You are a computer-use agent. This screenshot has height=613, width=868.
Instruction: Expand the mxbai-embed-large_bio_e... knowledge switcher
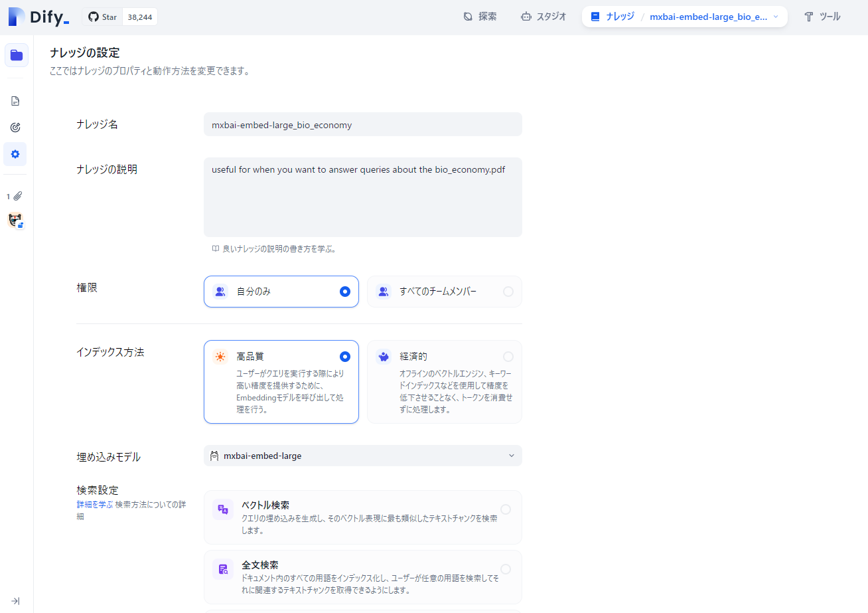point(714,17)
